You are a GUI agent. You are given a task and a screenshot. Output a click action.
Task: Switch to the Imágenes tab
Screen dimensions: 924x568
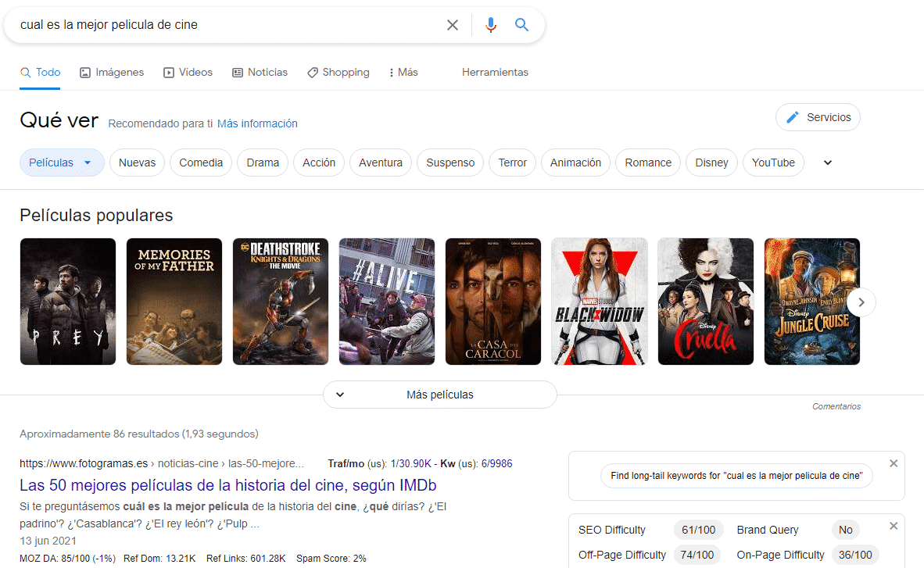point(112,72)
